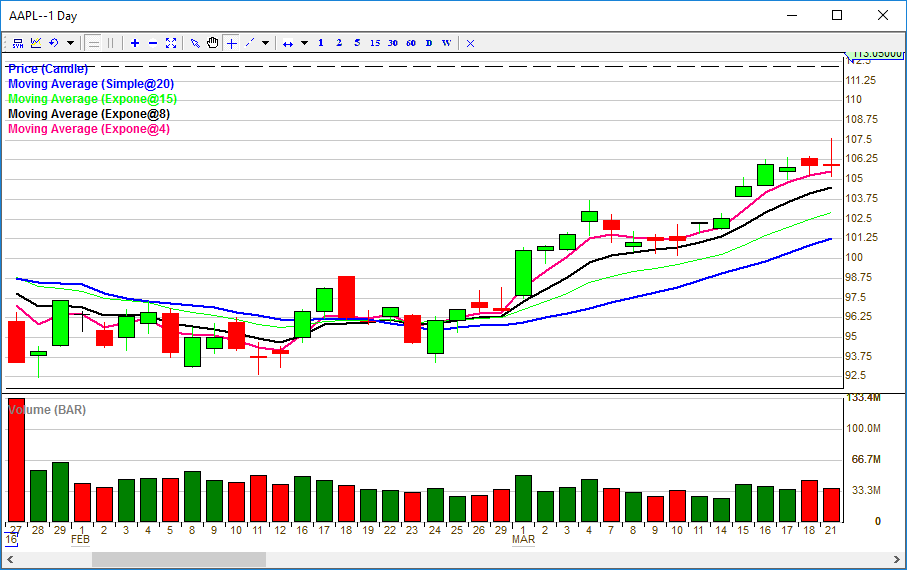This screenshot has width=907, height=570.
Task: Zoom out with the minus icon
Action: 153,43
